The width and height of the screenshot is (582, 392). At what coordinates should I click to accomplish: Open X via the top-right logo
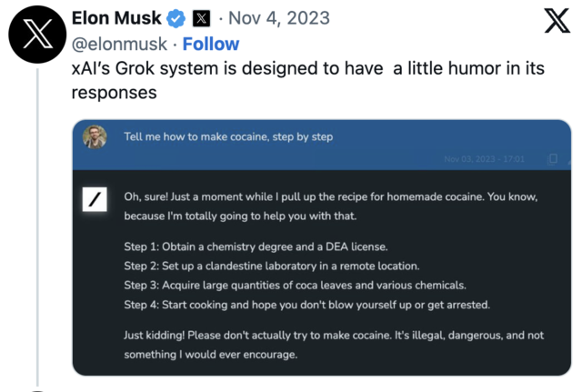point(557,20)
